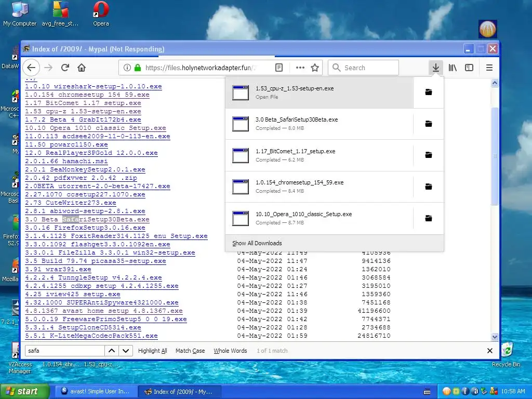Screen dimensions: 532x399
Task: Switch to avast! Simple User Interface taskbar item
Action: click(96, 391)
